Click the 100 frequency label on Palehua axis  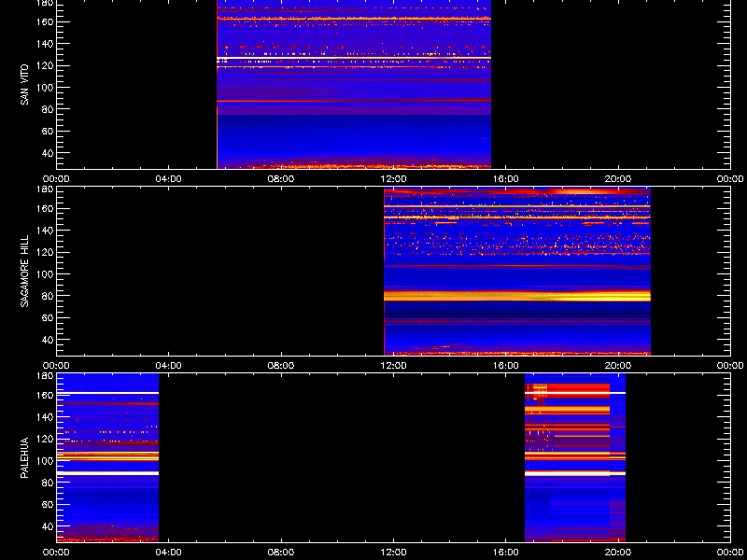[45, 461]
